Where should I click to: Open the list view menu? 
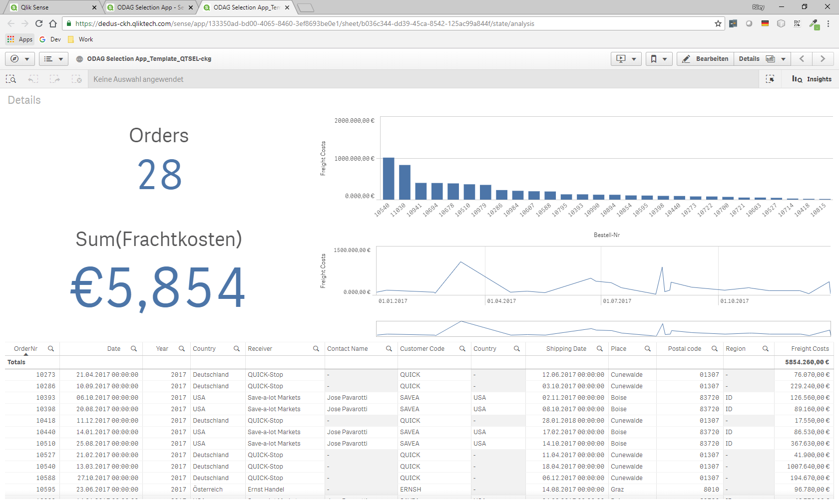click(x=53, y=59)
